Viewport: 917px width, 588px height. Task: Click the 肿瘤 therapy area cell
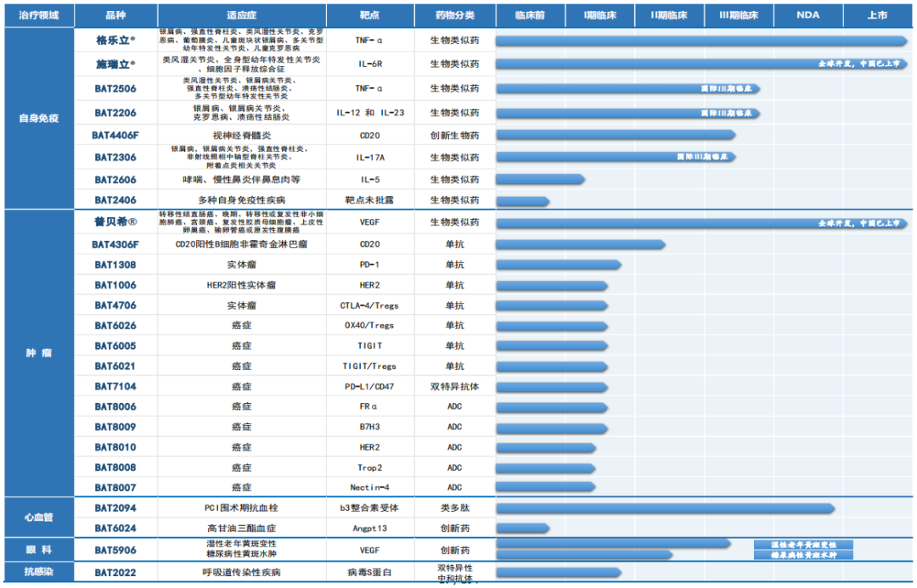pos(39,353)
